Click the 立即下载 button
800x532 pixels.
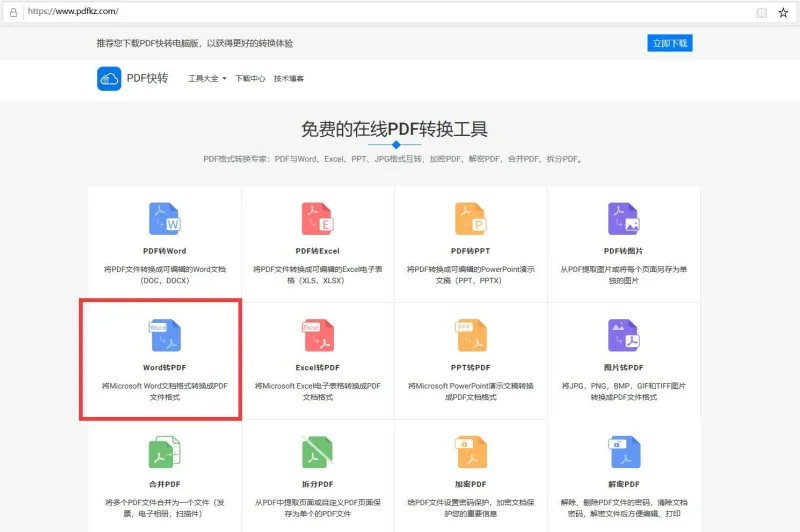pyautogui.click(x=670, y=43)
